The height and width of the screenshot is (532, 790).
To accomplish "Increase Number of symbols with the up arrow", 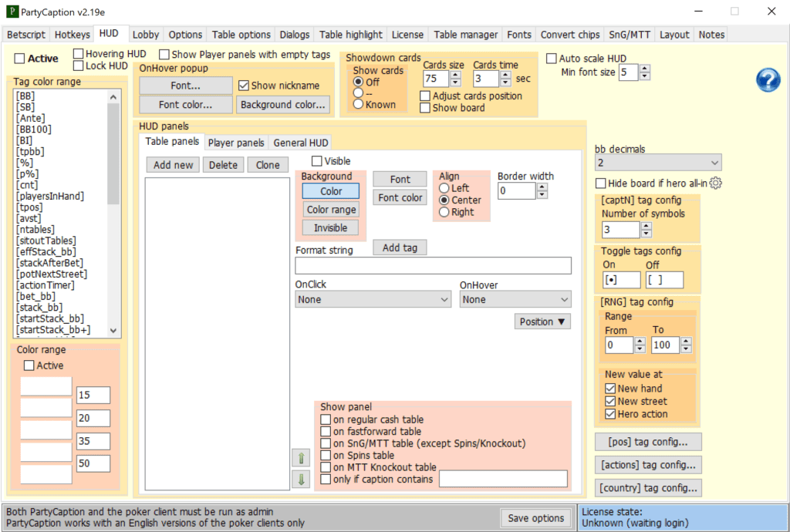I will (x=647, y=225).
